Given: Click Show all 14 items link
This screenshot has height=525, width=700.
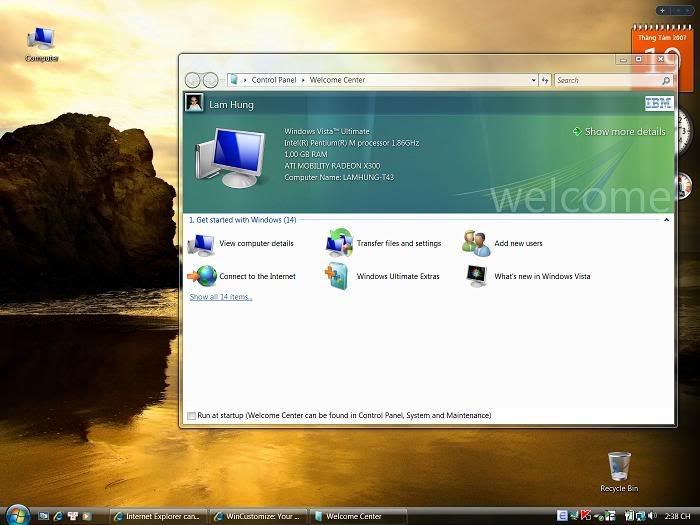Looking at the screenshot, I should (221, 297).
